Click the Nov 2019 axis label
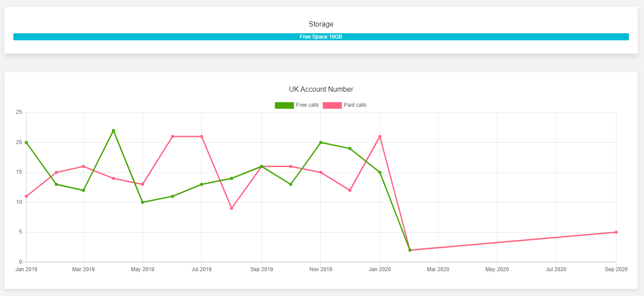This screenshot has width=644, height=296. click(320, 269)
